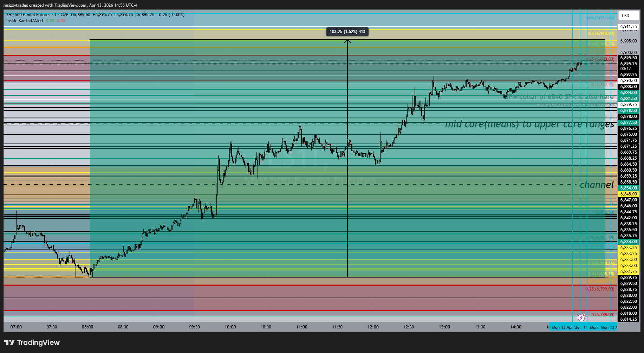Click the 'JPM collar of 6840 SPX' note
The image size is (644, 353).
point(559,96)
